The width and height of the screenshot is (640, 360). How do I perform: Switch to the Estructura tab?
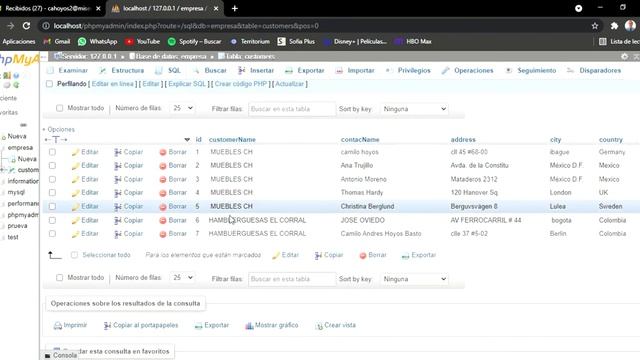[122, 71]
